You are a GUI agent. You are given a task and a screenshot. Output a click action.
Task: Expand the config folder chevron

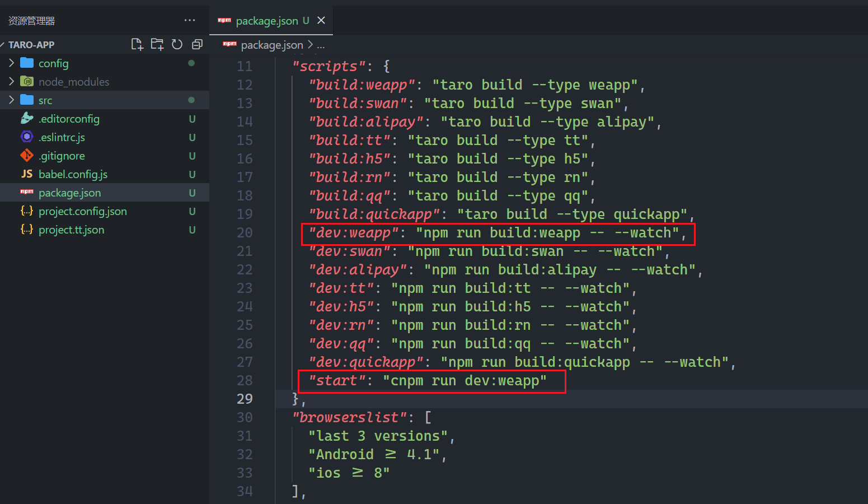point(12,63)
